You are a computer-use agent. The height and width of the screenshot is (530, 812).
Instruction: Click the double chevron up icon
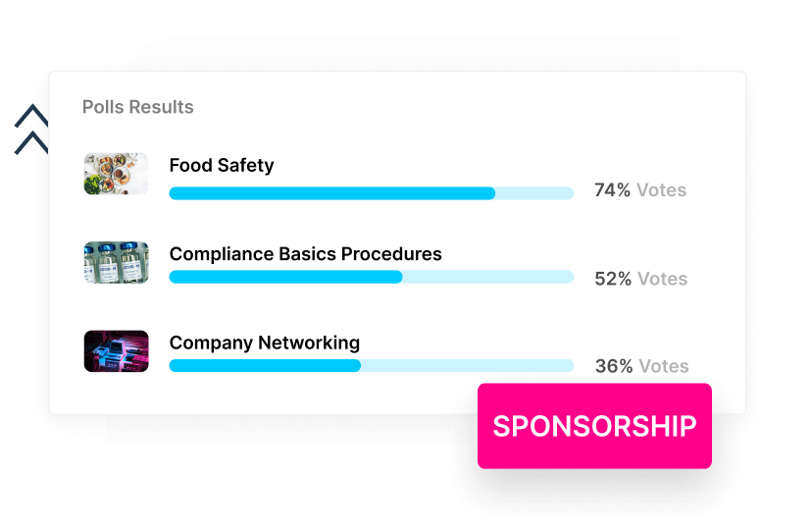point(31,130)
